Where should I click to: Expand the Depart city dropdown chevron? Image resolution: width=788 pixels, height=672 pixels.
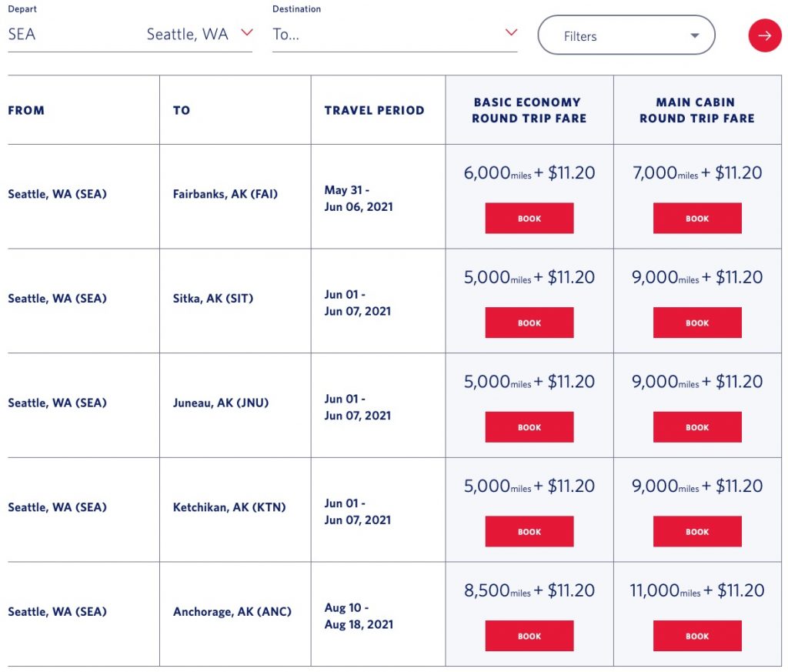[x=247, y=32]
